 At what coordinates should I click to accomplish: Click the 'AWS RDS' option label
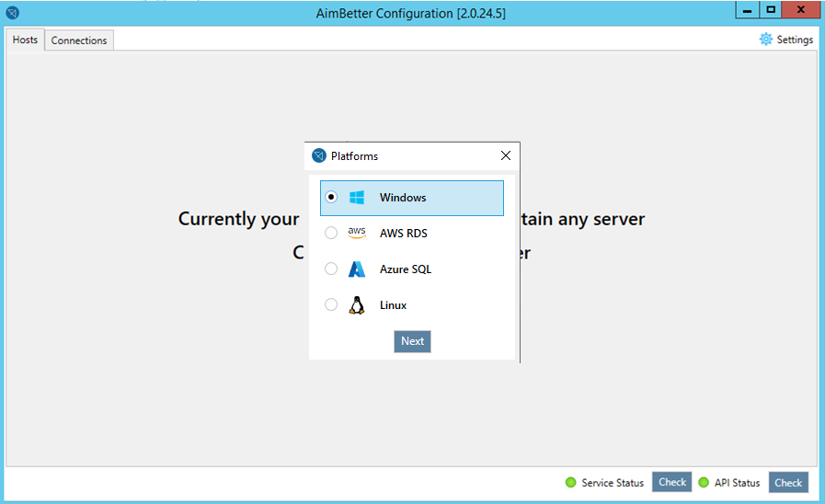click(x=404, y=233)
